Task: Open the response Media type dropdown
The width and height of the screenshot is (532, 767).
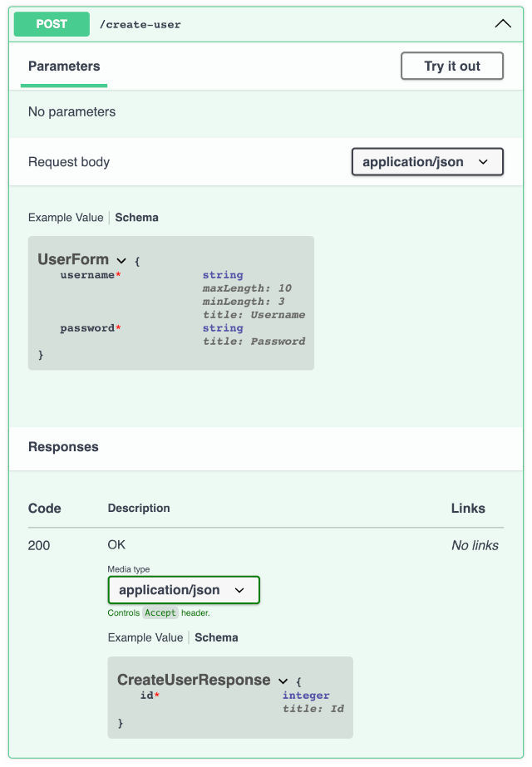Action: coord(184,590)
